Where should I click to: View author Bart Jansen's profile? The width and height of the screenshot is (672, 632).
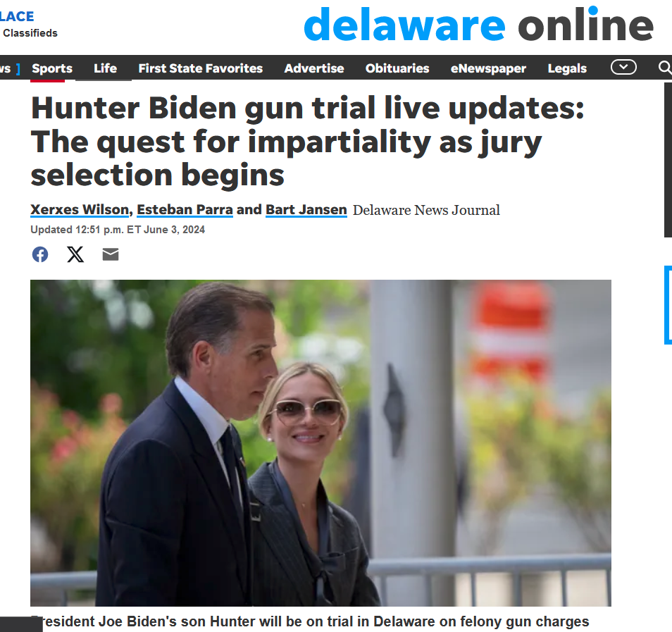[306, 210]
